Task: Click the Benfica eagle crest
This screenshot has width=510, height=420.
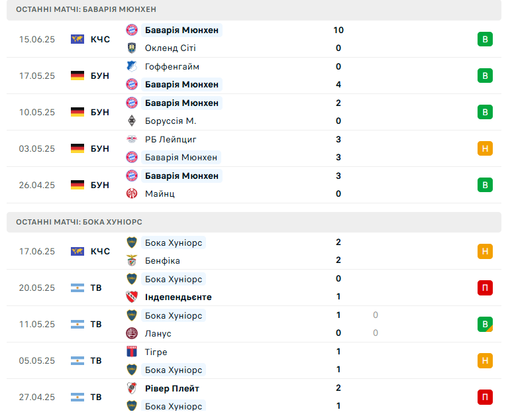Action: coord(132,260)
